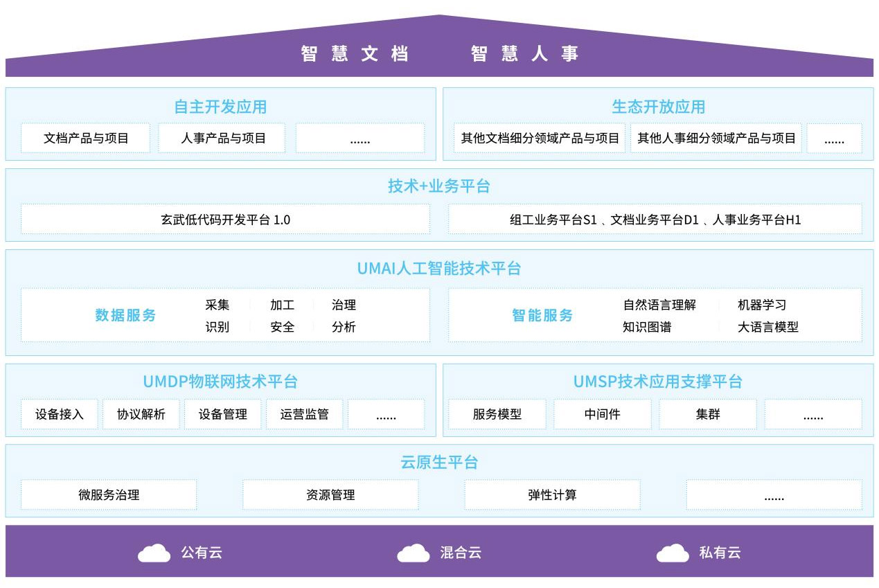Select the 中间件 box
879x588 pixels.
click(x=602, y=414)
